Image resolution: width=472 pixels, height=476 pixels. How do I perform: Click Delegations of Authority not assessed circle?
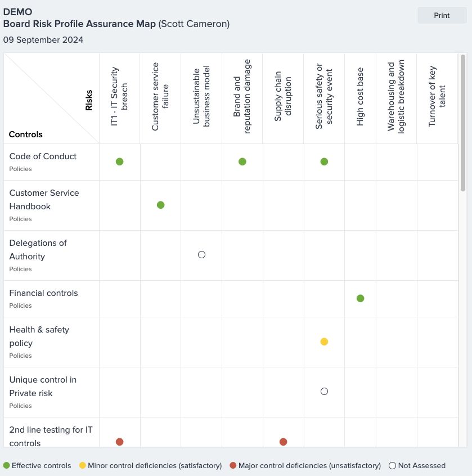[201, 255]
